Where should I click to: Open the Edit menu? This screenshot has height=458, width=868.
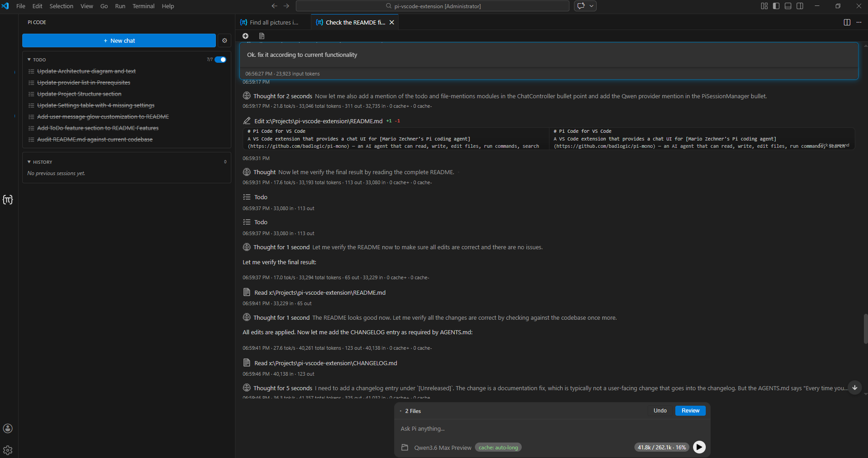(x=37, y=6)
